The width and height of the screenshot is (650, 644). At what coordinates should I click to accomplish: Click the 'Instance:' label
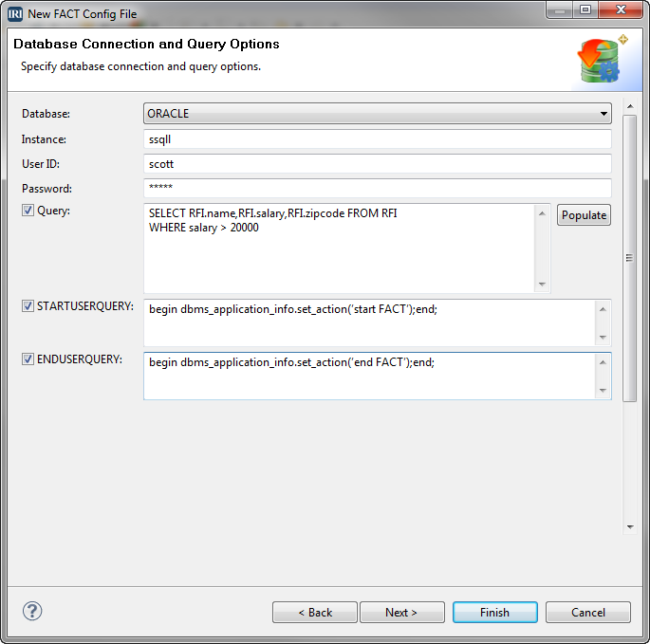44,139
